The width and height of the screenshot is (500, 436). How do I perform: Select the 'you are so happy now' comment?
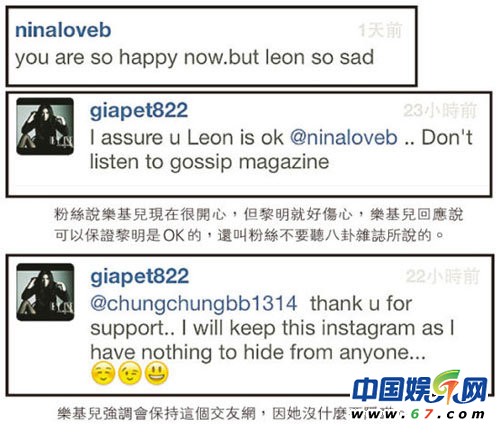(x=194, y=57)
